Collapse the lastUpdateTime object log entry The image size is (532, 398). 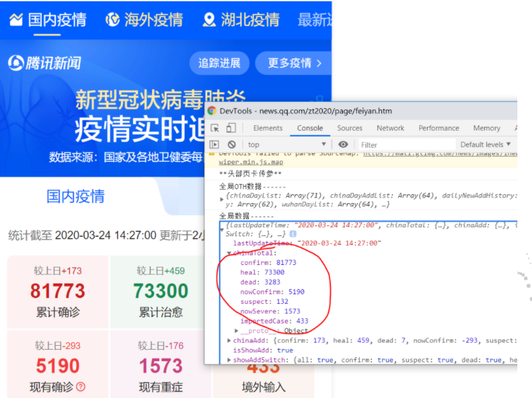pos(221,229)
